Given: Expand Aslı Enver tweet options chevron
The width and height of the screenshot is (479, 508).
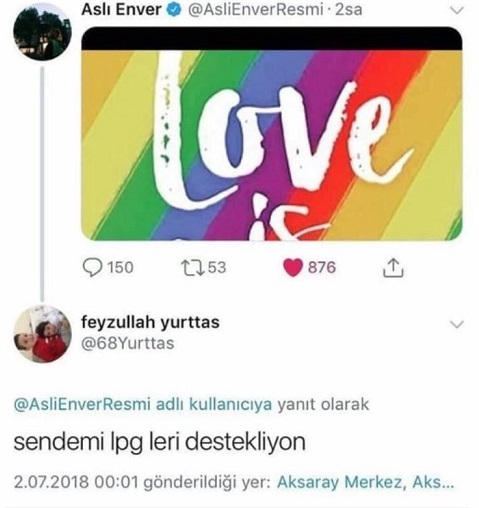Looking at the screenshot, I should [x=456, y=11].
